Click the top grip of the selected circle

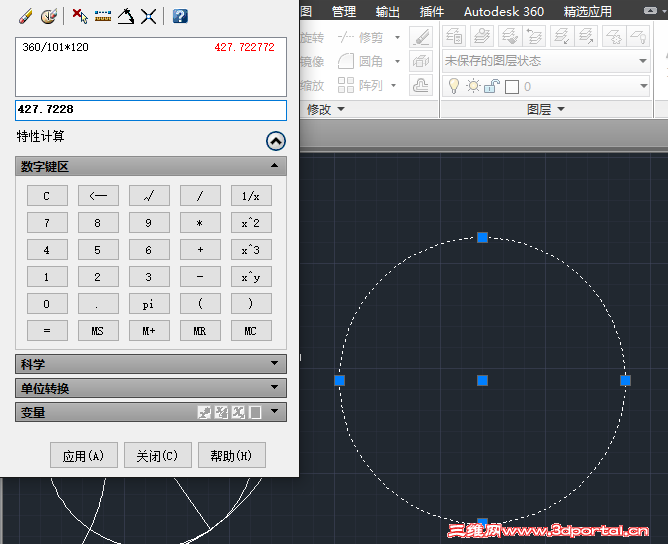482,237
